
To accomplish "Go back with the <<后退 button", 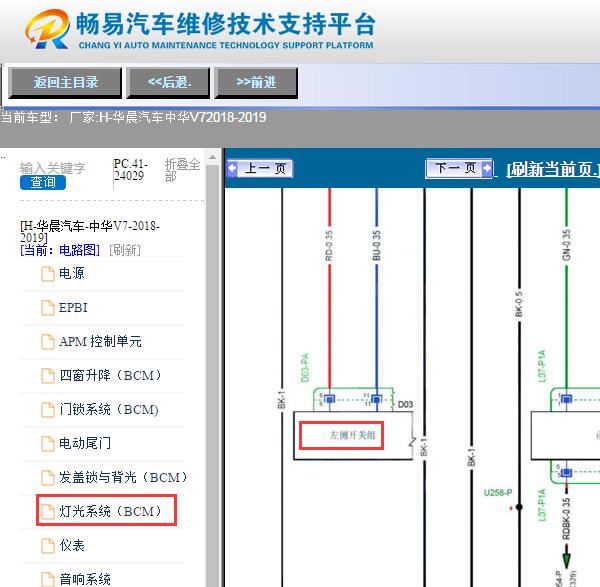I will 168,83.
